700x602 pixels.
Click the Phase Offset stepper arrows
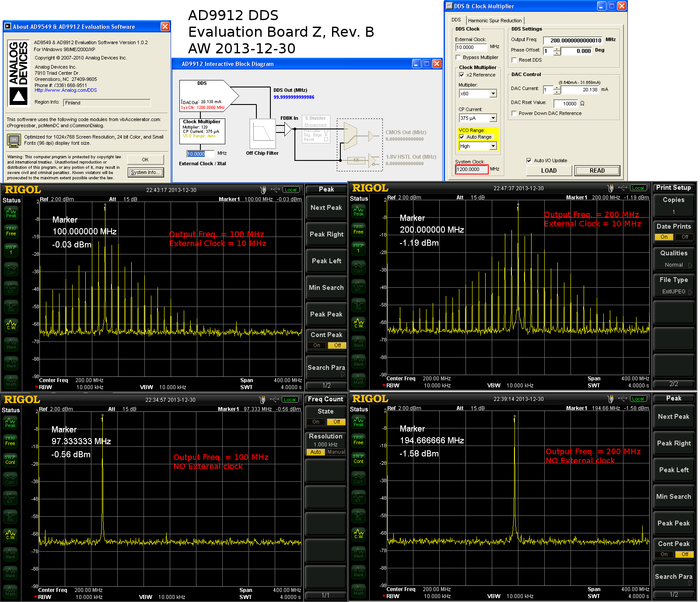tap(557, 51)
